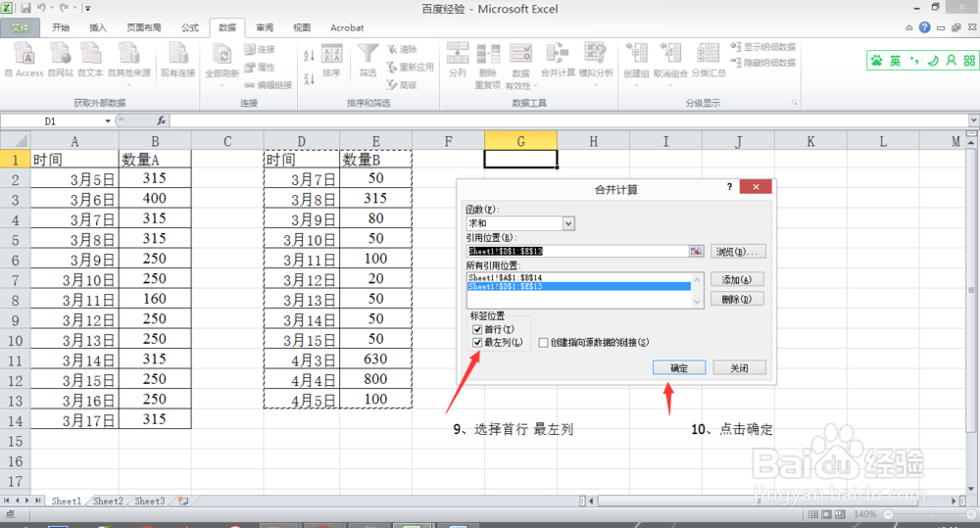Screen dimensions: 980x528
Task: Switch to the 开始 Home tab
Action: pos(61,27)
